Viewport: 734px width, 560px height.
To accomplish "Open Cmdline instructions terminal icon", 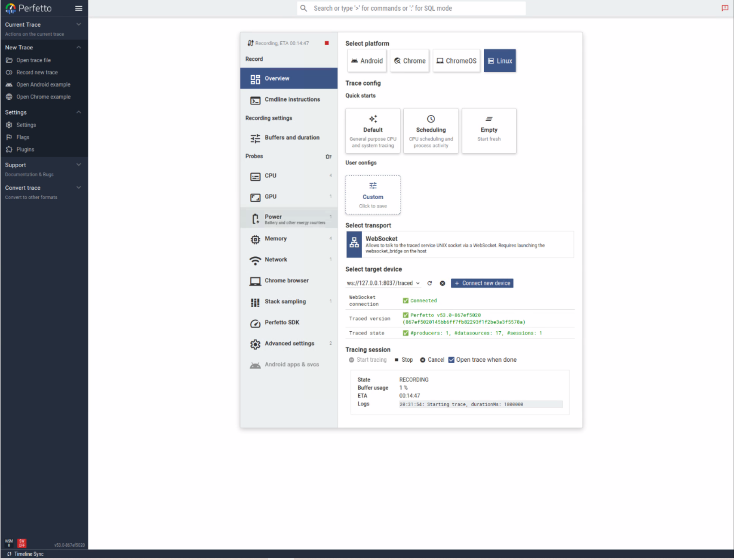I will [x=255, y=100].
